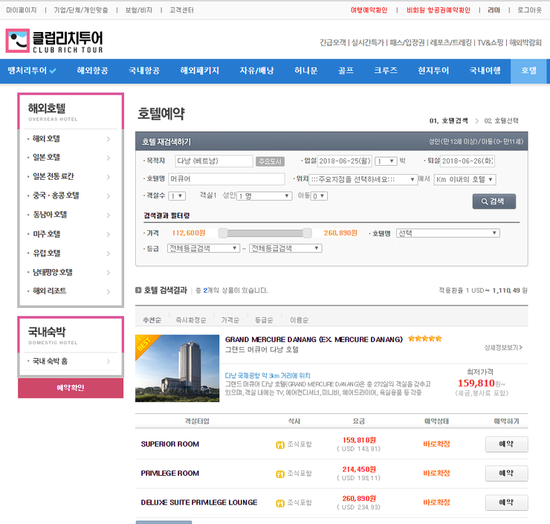Open 허니문 in the navigation bar
550x524 pixels.
click(306, 70)
